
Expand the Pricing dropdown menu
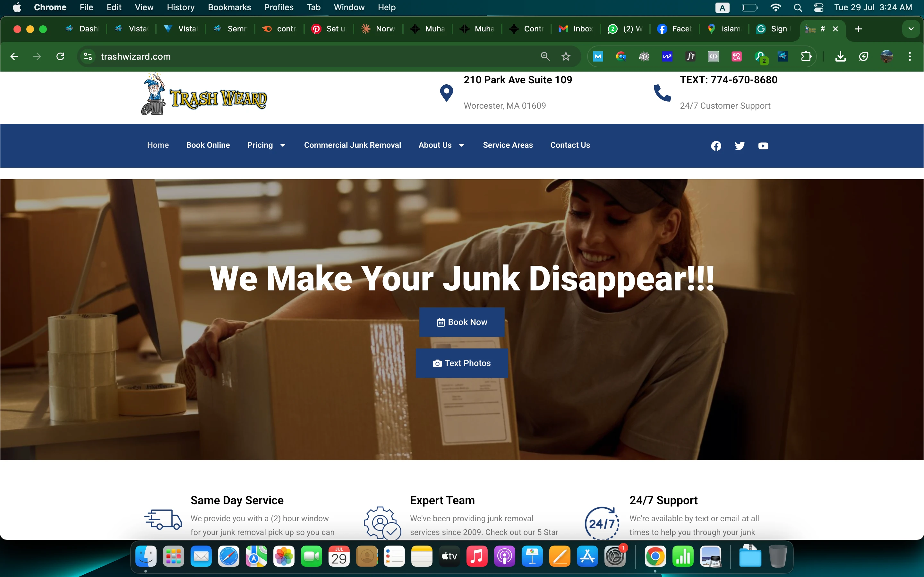coord(266,145)
